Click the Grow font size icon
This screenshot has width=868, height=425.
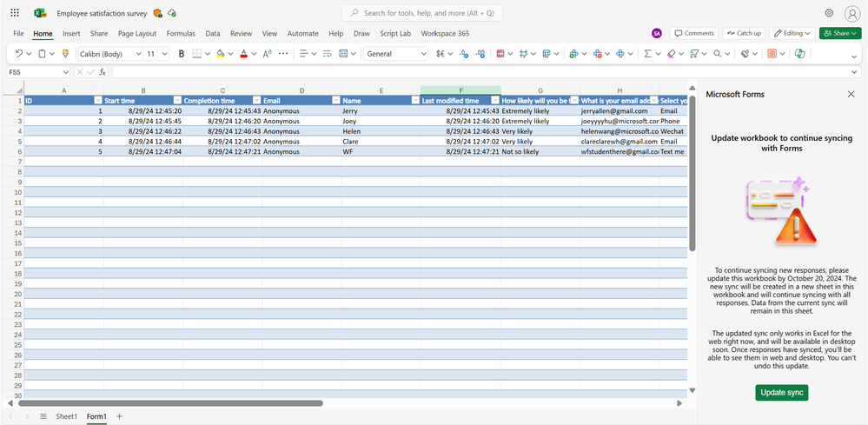(267, 54)
